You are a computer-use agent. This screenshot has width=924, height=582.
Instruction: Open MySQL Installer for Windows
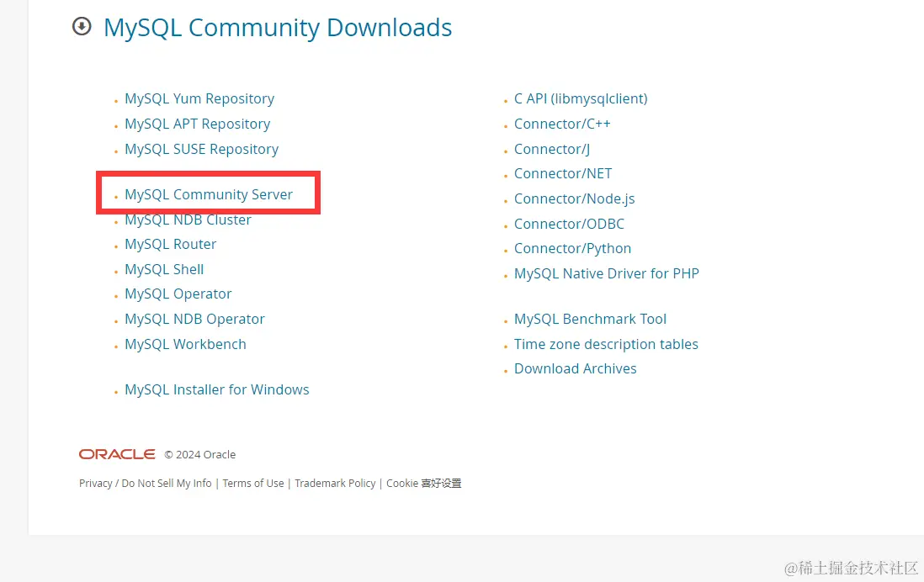(217, 389)
